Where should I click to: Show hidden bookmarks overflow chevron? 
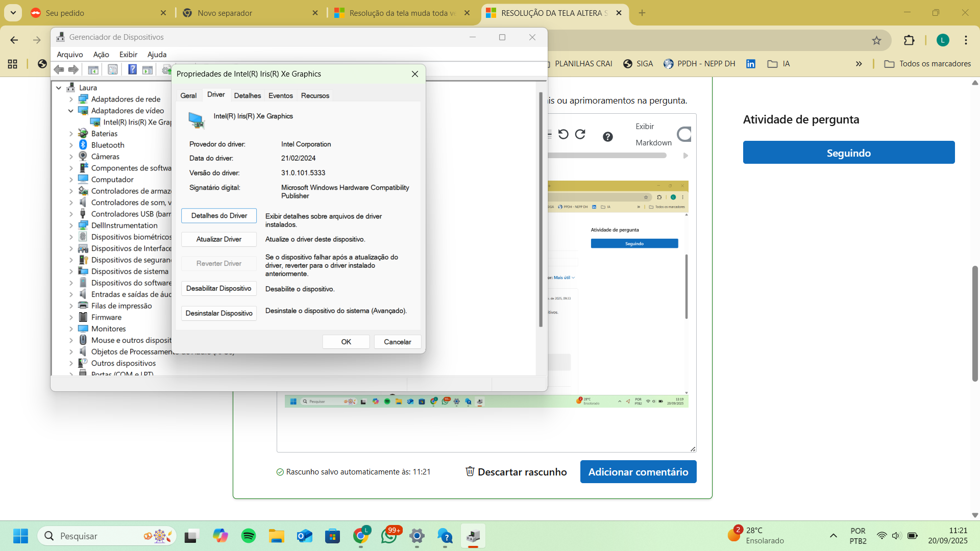(x=859, y=64)
